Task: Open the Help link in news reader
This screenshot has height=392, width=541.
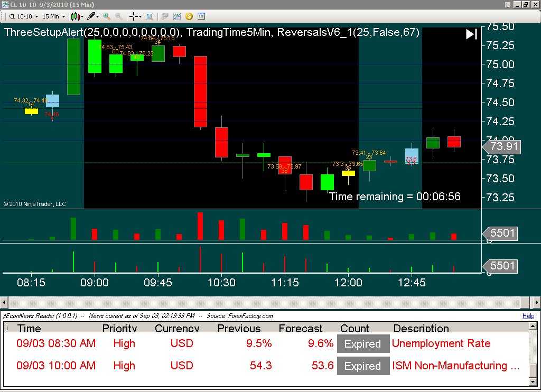Action: (x=528, y=316)
